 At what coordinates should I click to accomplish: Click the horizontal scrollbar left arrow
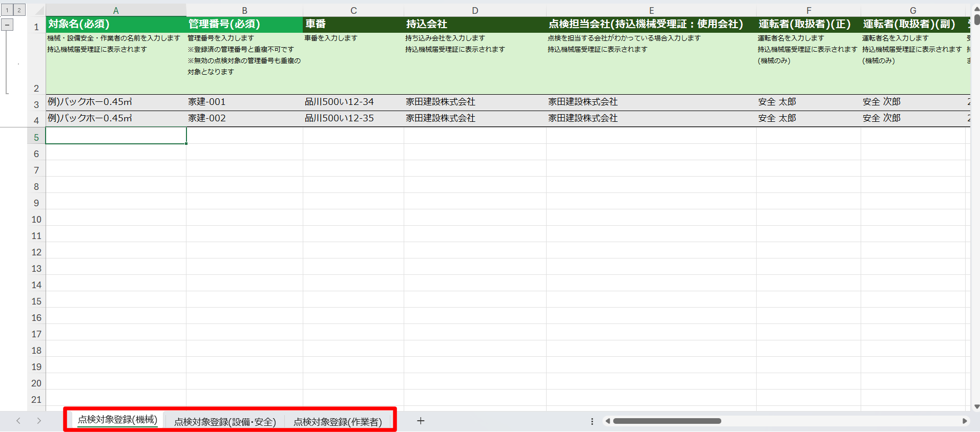(608, 421)
